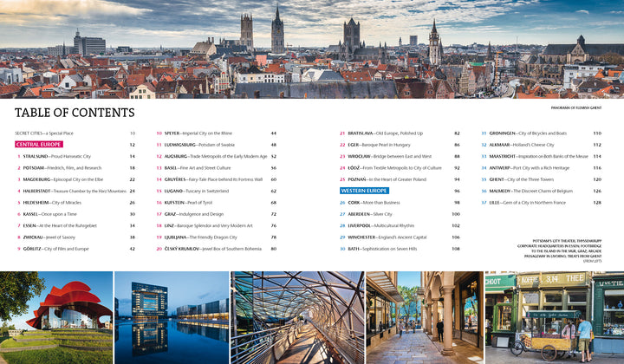Select "LUGANO—Tuscany in Switzerland"

[197, 191]
